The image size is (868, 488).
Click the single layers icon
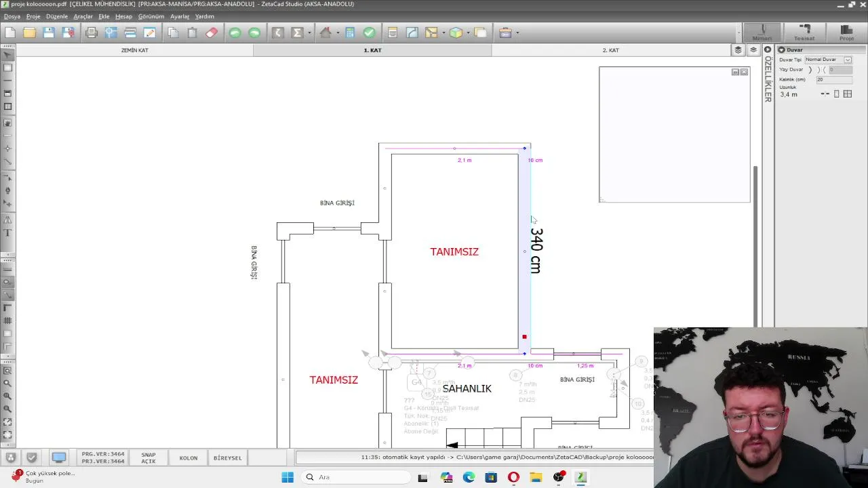coord(753,50)
